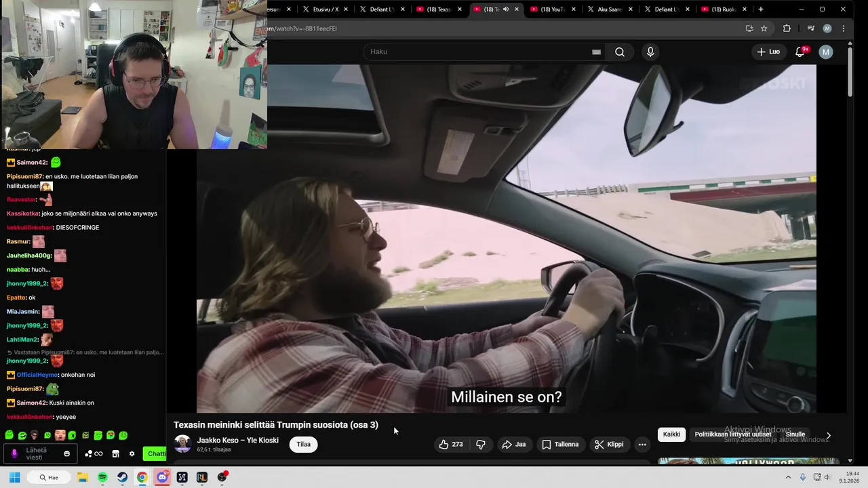
Task: Open the chat shop icon
Action: (x=116, y=453)
